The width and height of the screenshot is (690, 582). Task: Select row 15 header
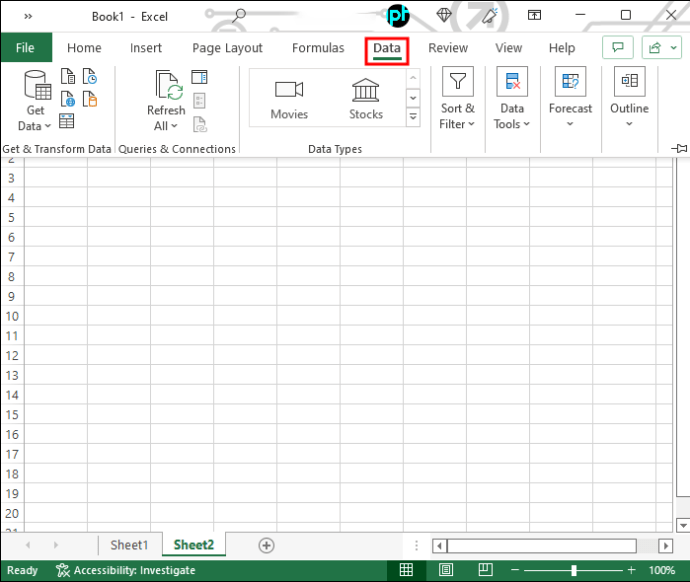[12, 414]
